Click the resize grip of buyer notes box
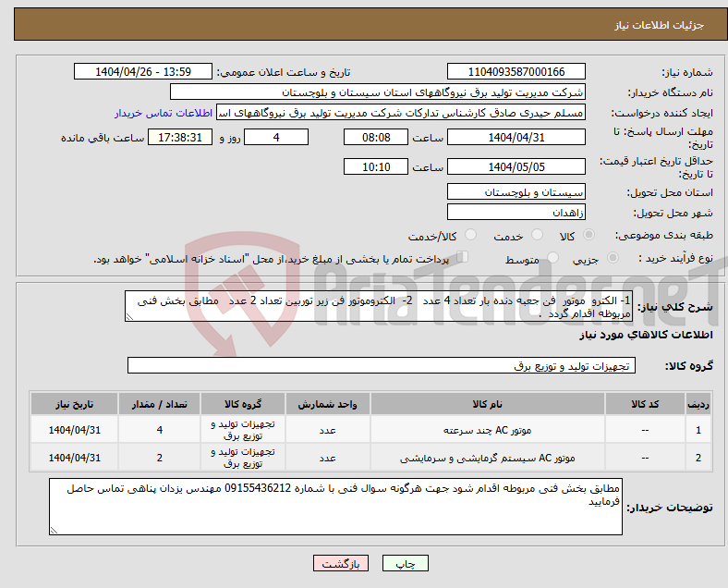728x588 pixels. point(54,531)
